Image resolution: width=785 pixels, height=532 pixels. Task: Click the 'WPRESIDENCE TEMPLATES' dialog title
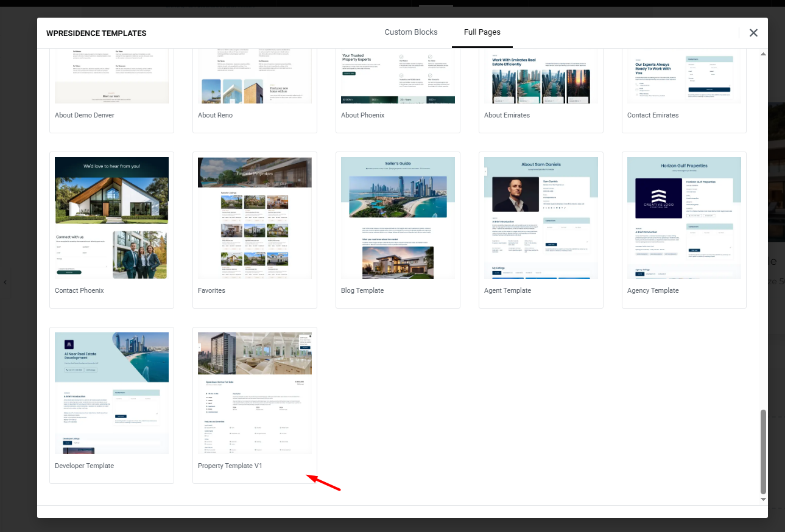click(x=96, y=33)
